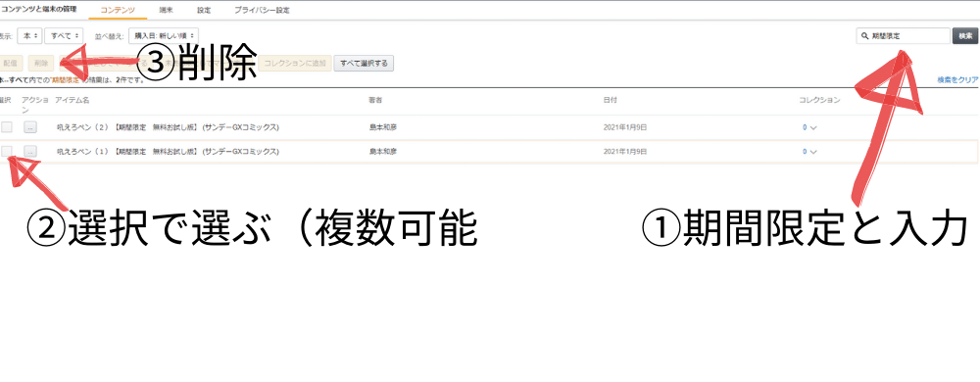The image size is (980, 382).
Task: Click the 日付 column header
Action: [610, 100]
